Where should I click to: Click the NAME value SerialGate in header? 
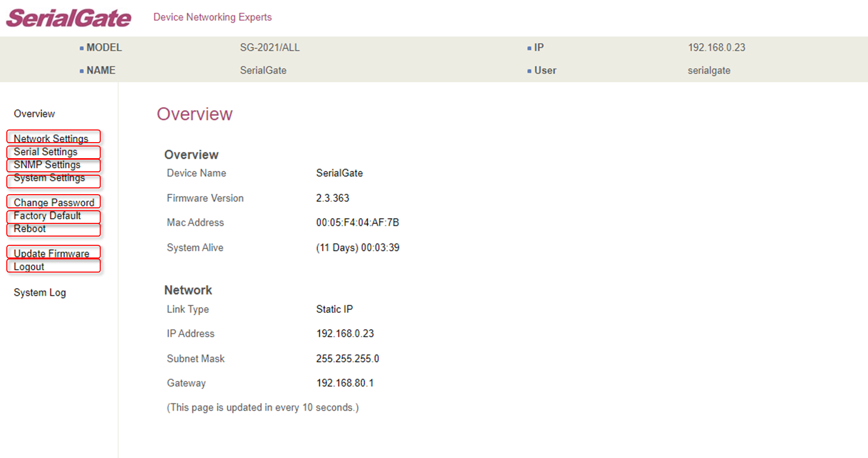click(263, 71)
